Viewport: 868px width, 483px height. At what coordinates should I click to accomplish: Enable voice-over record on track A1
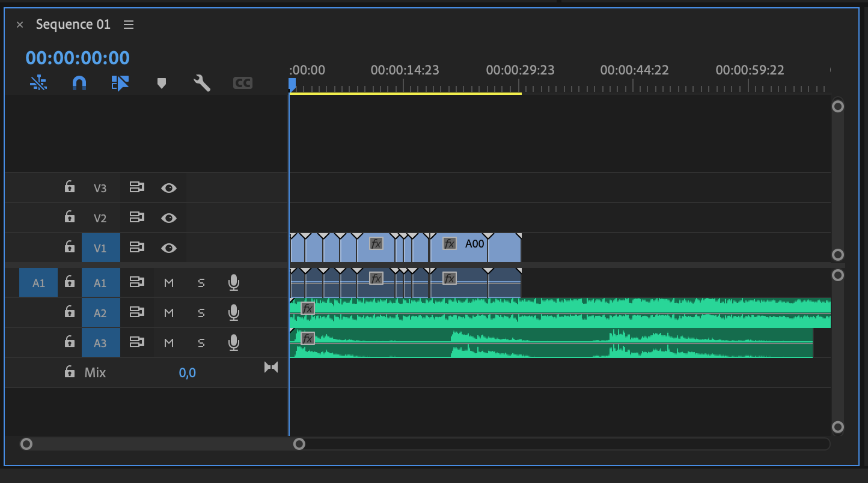coord(234,283)
